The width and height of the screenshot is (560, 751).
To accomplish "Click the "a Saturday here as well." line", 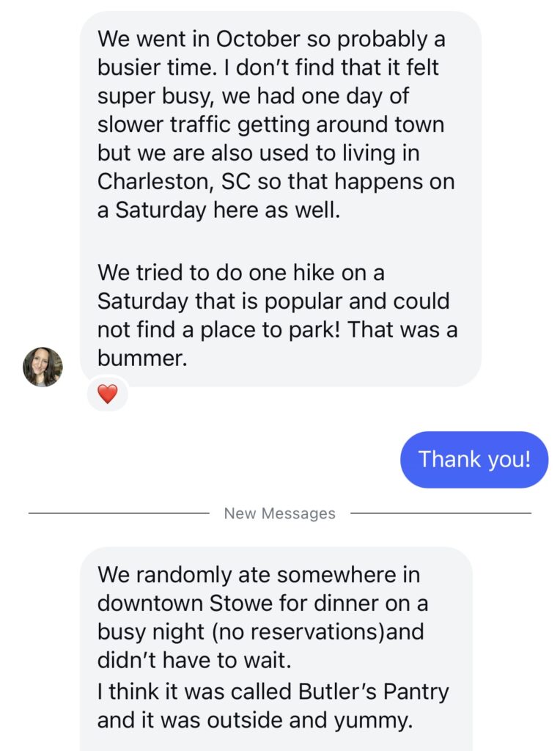I will tap(218, 210).
